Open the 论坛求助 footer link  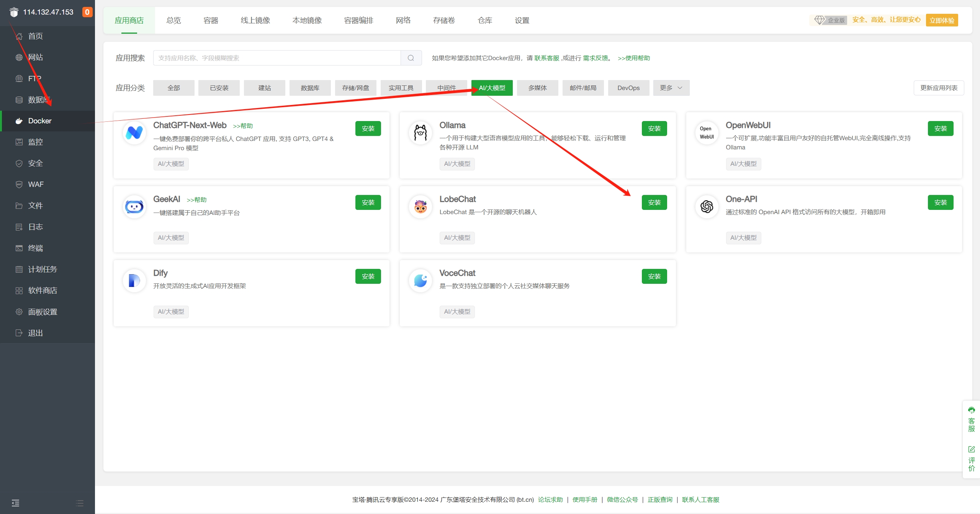pos(550,499)
